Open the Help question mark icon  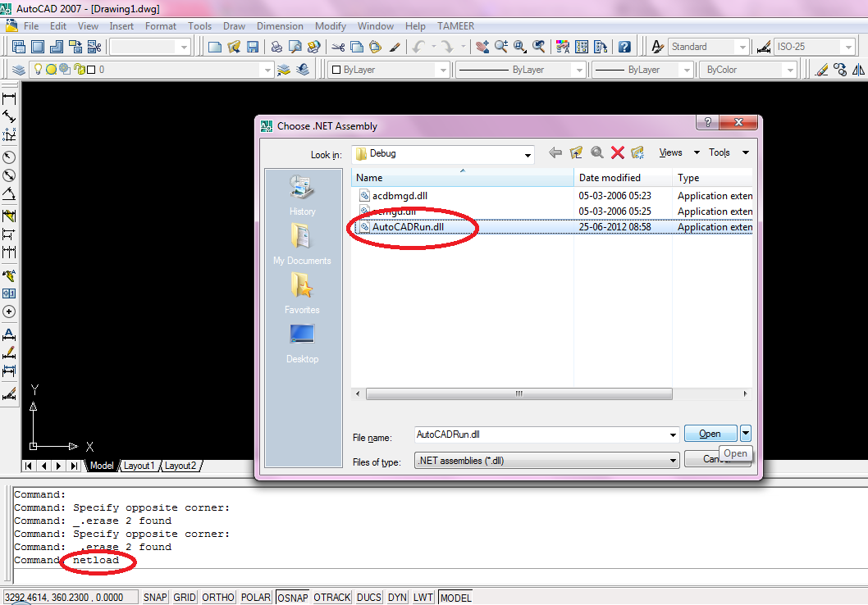tap(624, 47)
